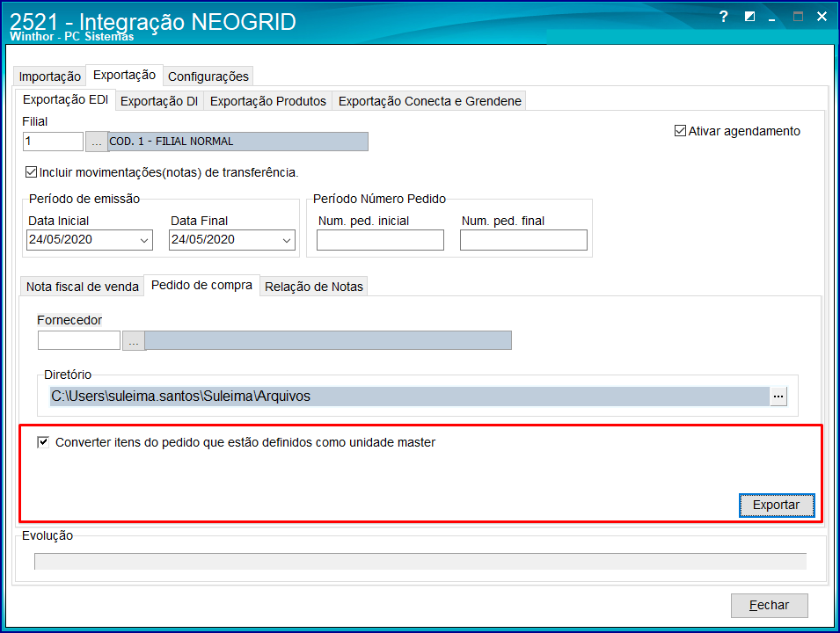Switch to the Importação tab
Image resolution: width=840 pixels, height=633 pixels.
click(50, 76)
